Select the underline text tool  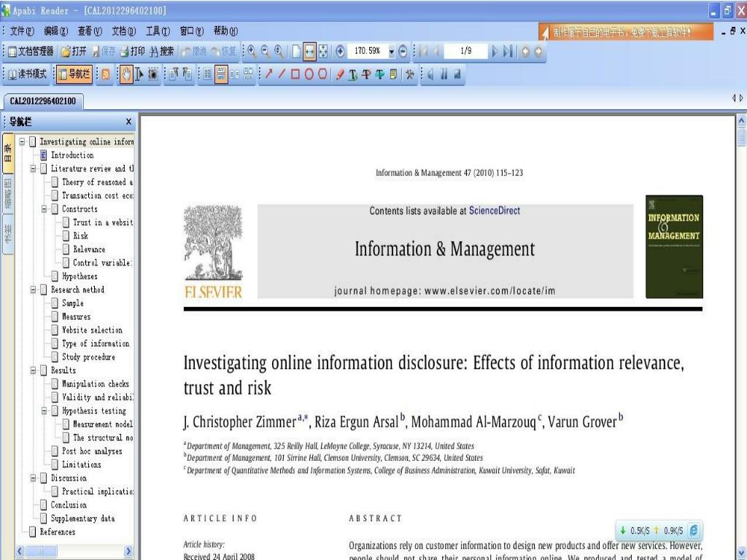click(x=353, y=74)
